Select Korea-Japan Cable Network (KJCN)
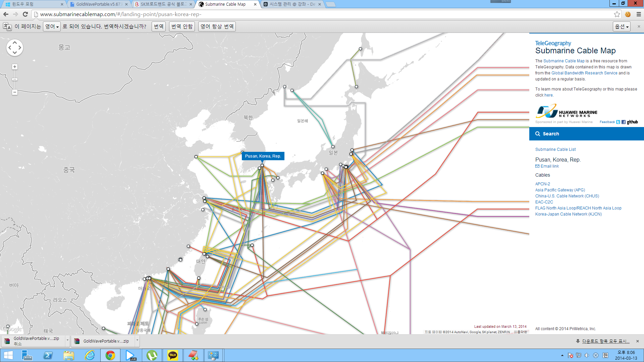This screenshot has height=362, width=644. (569, 214)
